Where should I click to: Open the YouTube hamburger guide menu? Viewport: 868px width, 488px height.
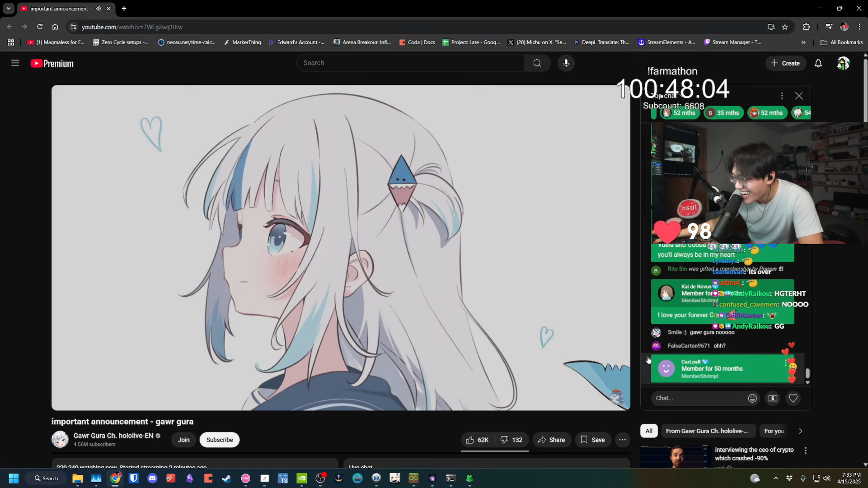15,63
